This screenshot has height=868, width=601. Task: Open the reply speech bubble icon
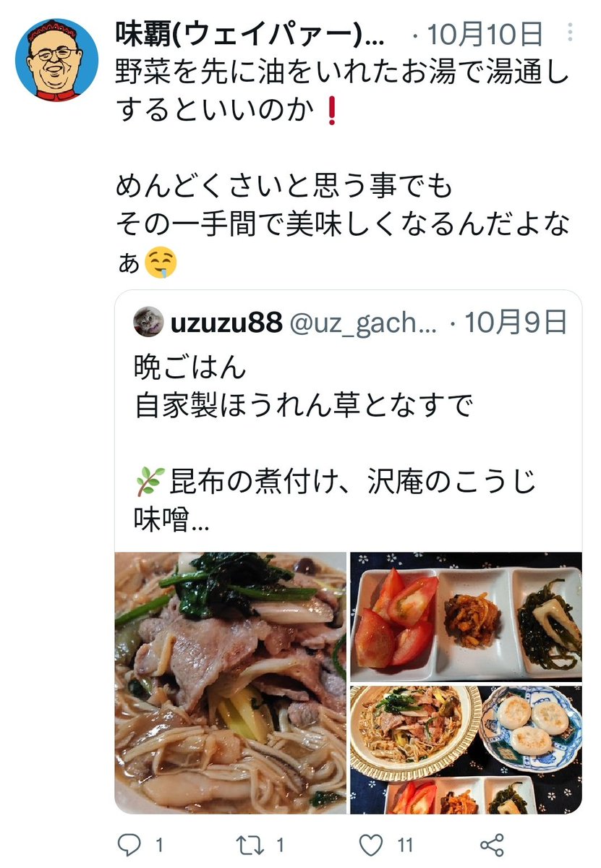click(129, 844)
